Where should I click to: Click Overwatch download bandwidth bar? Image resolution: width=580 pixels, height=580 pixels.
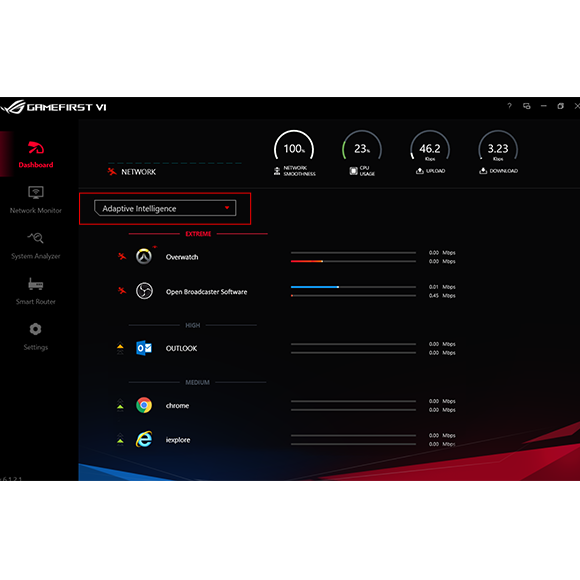[353, 261]
